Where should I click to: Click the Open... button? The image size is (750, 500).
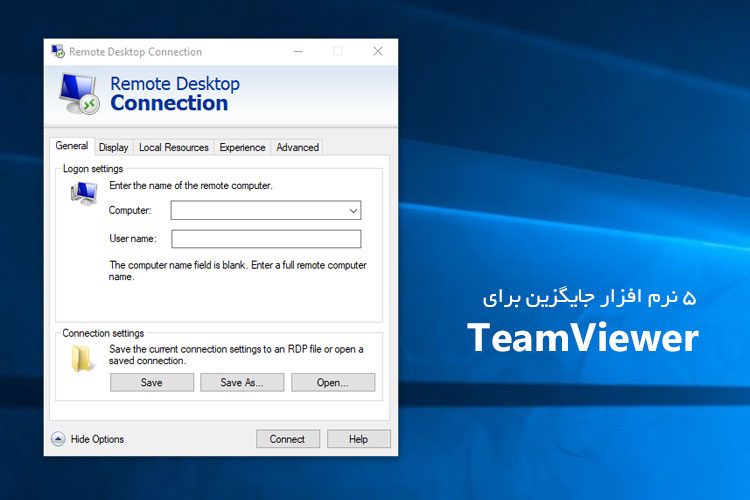point(333,382)
